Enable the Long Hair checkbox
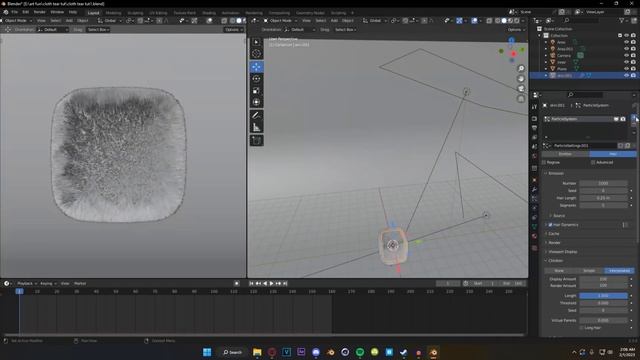 click(x=582, y=328)
